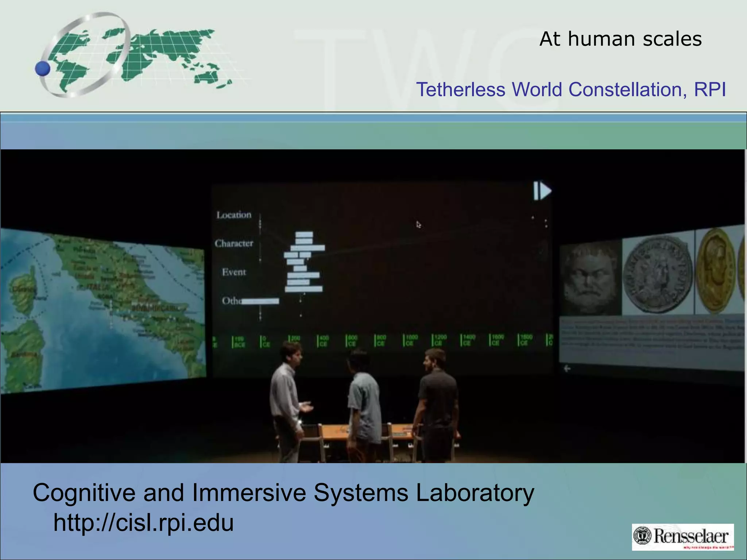Viewport: 747px width, 560px height.
Task: Click the long bar beside the Other label
Action: pos(260,301)
